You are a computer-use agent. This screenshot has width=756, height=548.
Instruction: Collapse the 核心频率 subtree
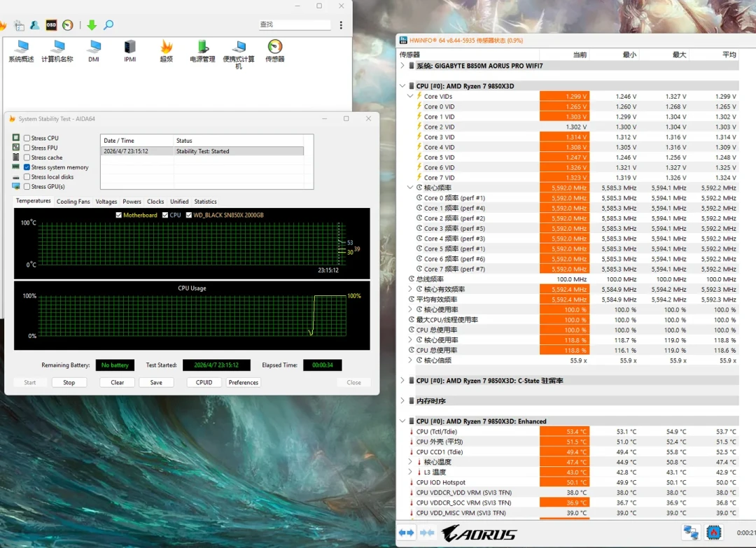pyautogui.click(x=410, y=188)
